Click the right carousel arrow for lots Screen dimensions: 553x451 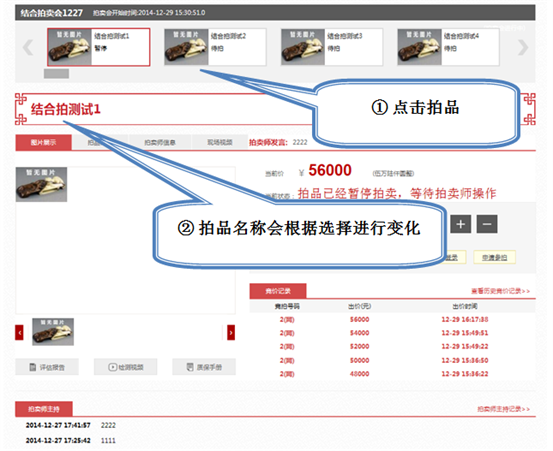pyautogui.click(x=523, y=48)
